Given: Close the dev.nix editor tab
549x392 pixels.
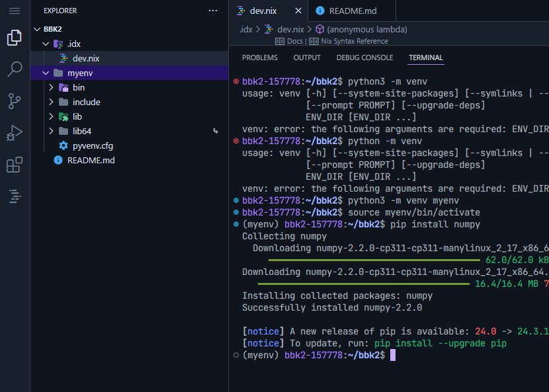Looking at the screenshot, I should point(298,11).
